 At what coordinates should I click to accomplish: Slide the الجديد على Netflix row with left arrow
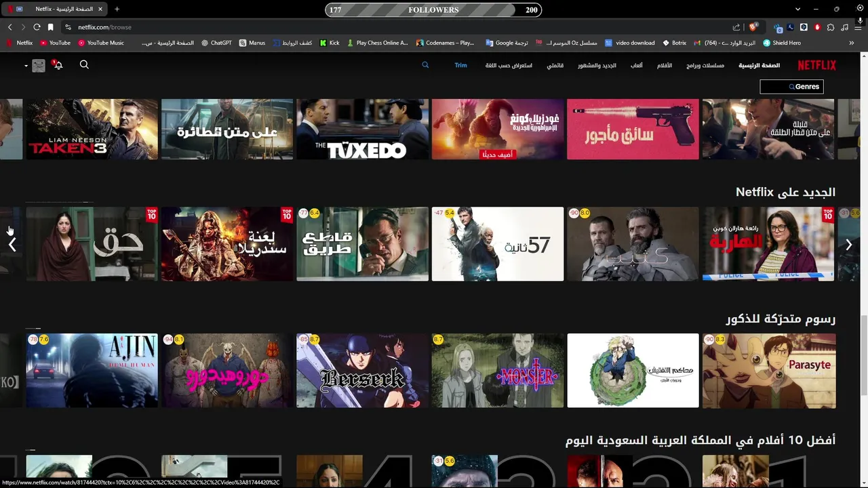click(x=12, y=245)
